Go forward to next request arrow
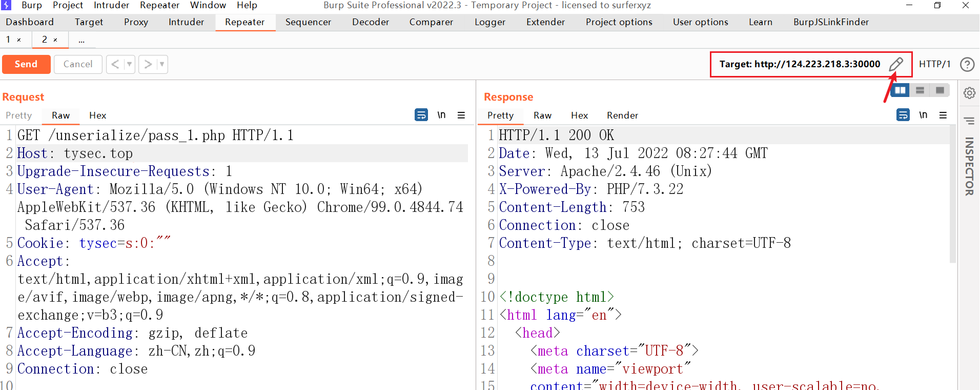The width and height of the screenshot is (980, 390). [x=148, y=64]
